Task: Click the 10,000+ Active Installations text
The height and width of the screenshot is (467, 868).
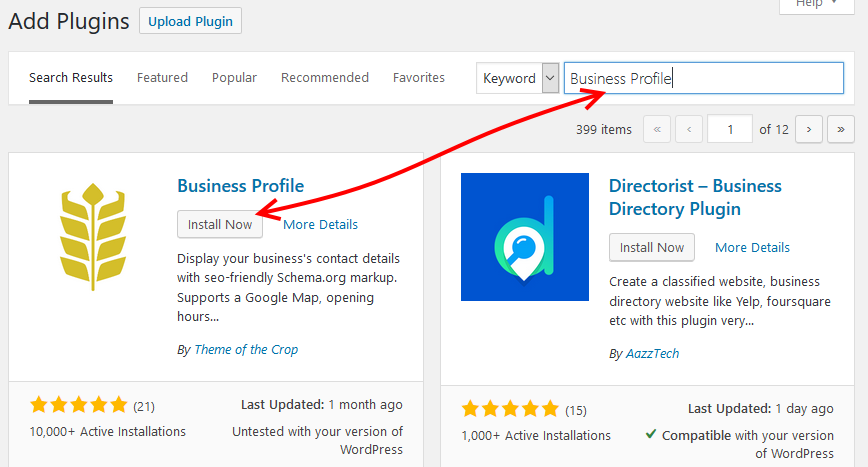Action: [x=107, y=432]
